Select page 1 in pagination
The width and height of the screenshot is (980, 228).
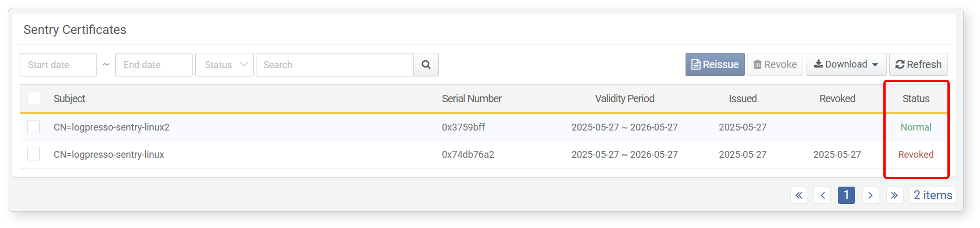[x=847, y=195]
